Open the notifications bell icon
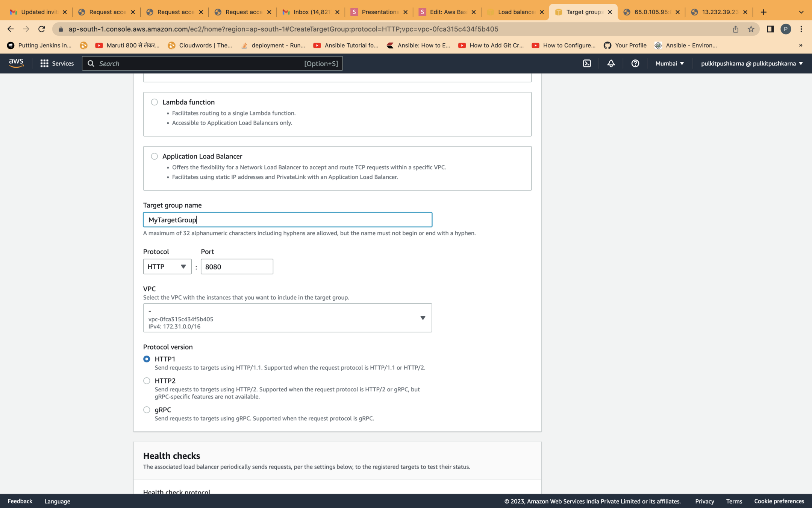The width and height of the screenshot is (812, 508). [x=611, y=64]
